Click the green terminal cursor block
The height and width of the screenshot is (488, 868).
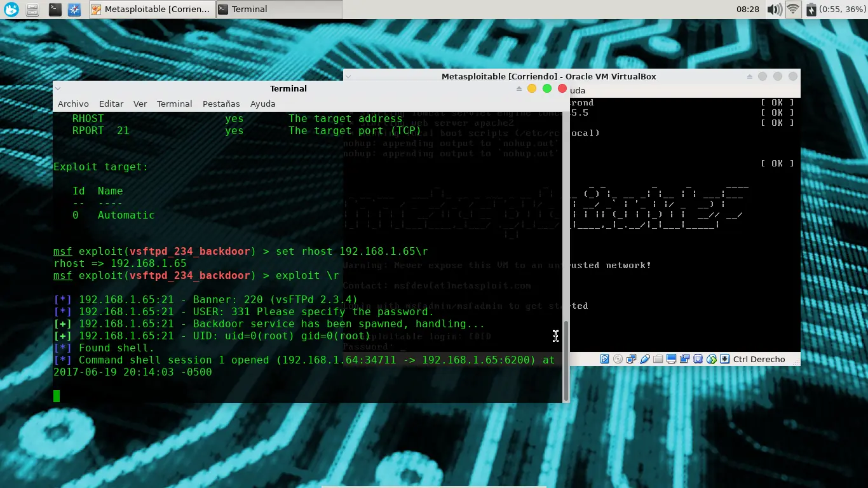(x=57, y=396)
